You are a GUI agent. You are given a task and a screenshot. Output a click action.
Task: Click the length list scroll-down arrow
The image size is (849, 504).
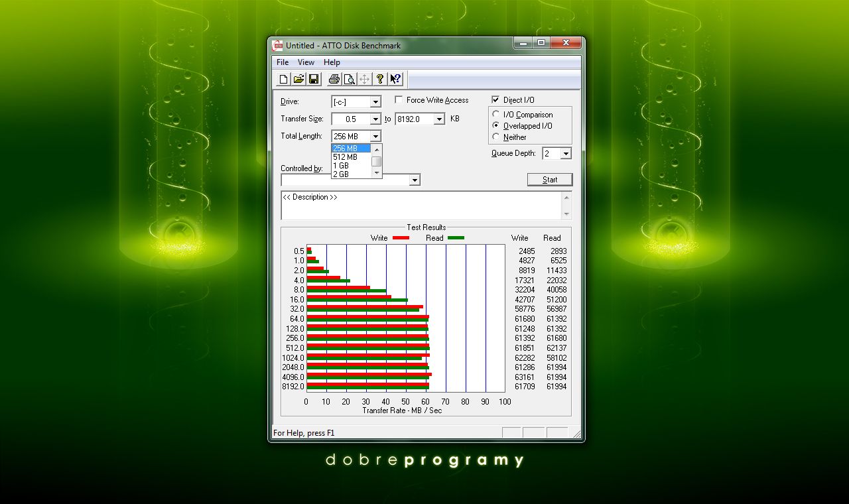376,172
